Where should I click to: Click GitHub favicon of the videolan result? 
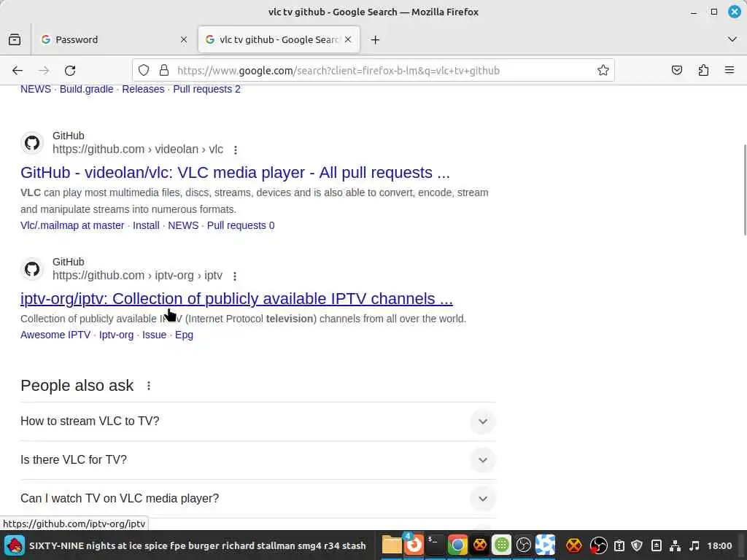(x=32, y=143)
